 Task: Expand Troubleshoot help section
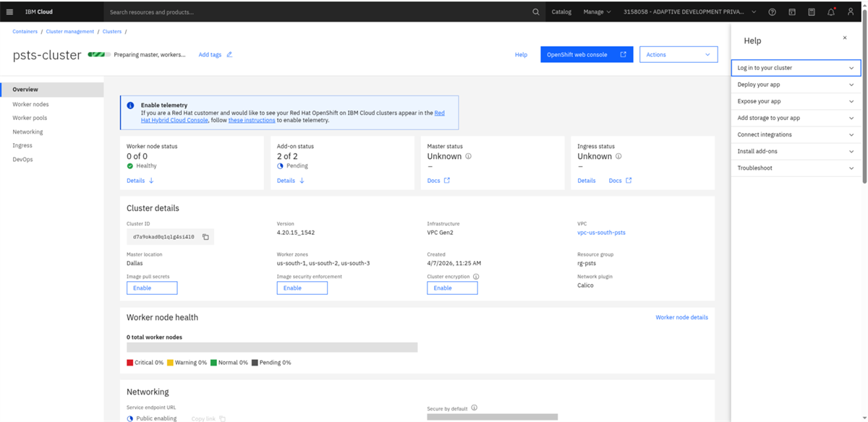(x=796, y=168)
